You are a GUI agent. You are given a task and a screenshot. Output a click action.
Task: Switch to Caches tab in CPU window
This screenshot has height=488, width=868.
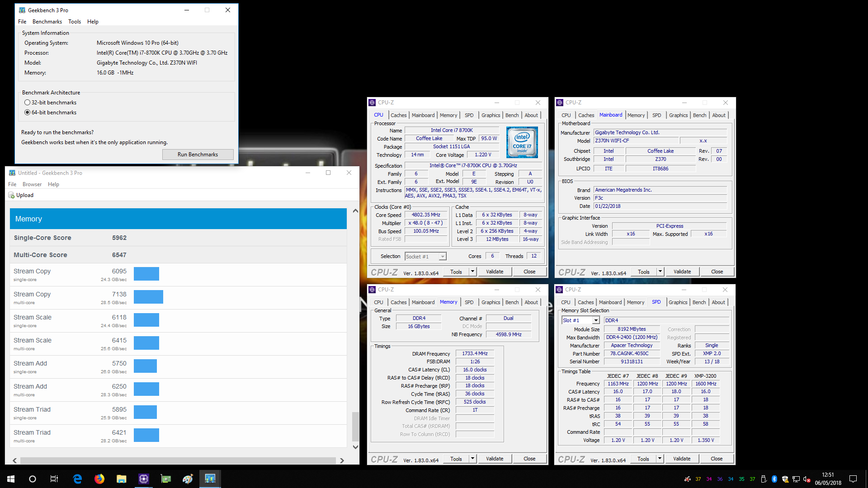coord(398,115)
